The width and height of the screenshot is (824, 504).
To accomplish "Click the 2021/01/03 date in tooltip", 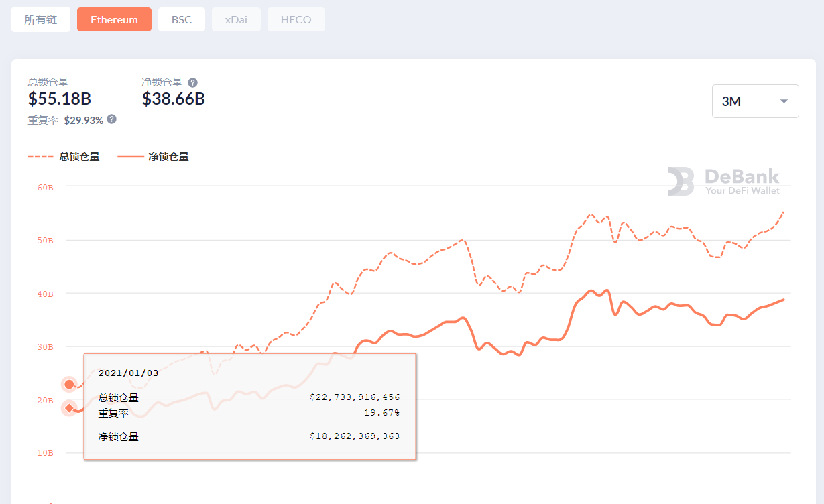I will click(x=128, y=373).
